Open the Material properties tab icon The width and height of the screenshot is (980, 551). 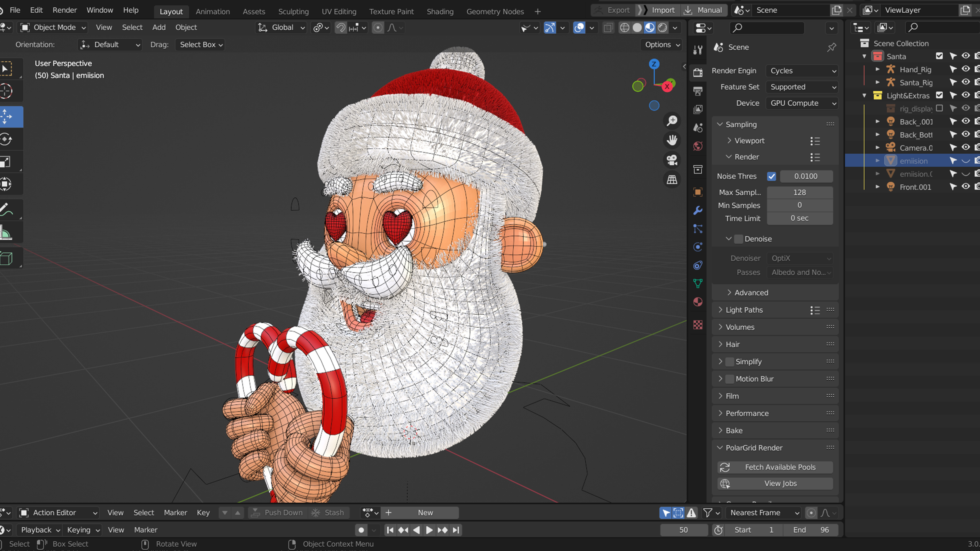698,302
